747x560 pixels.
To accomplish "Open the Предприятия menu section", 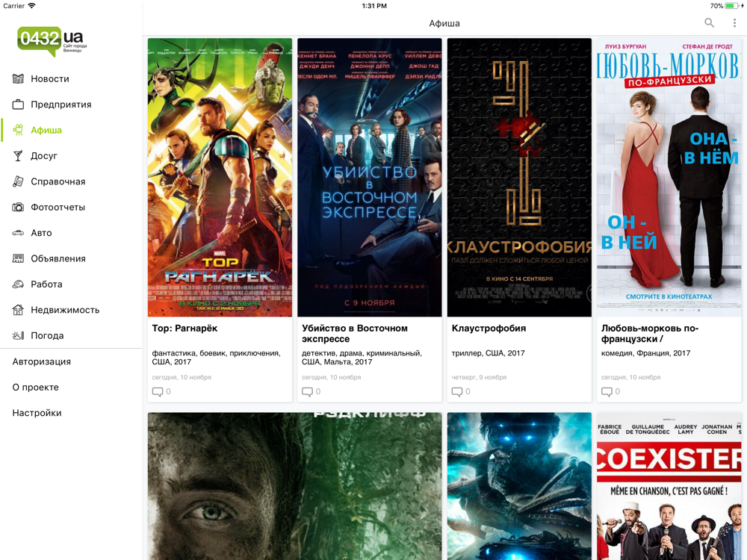I will point(72,105).
